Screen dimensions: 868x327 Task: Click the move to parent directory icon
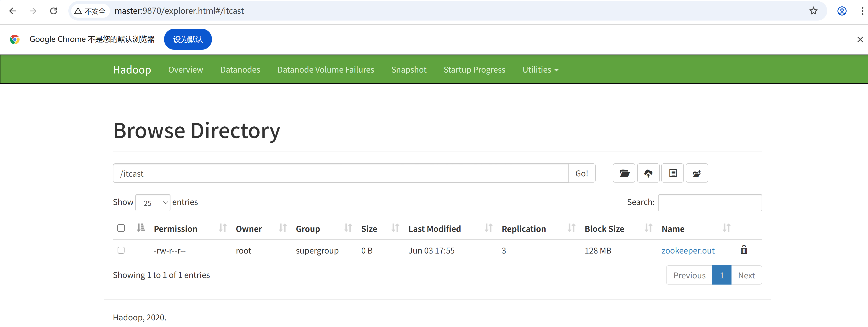(x=696, y=173)
